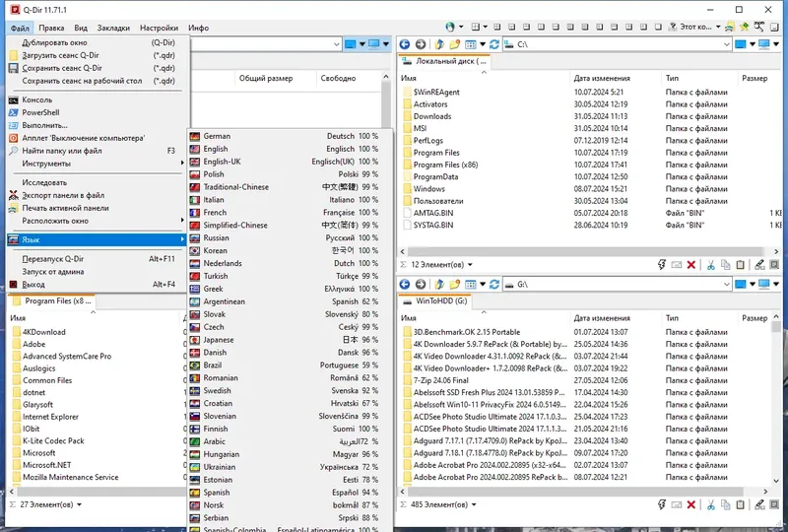Expand the view mode arrow in C:\ pane
The width and height of the screenshot is (788, 532).
(483, 44)
